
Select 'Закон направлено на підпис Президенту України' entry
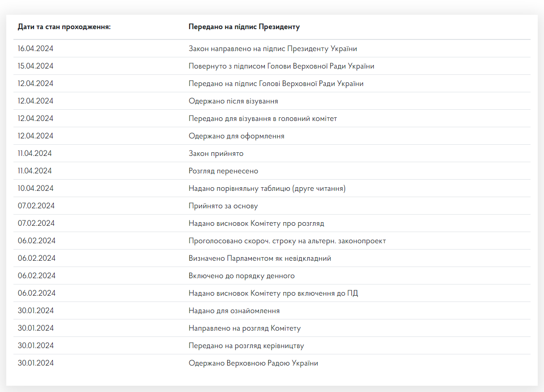coord(272,49)
